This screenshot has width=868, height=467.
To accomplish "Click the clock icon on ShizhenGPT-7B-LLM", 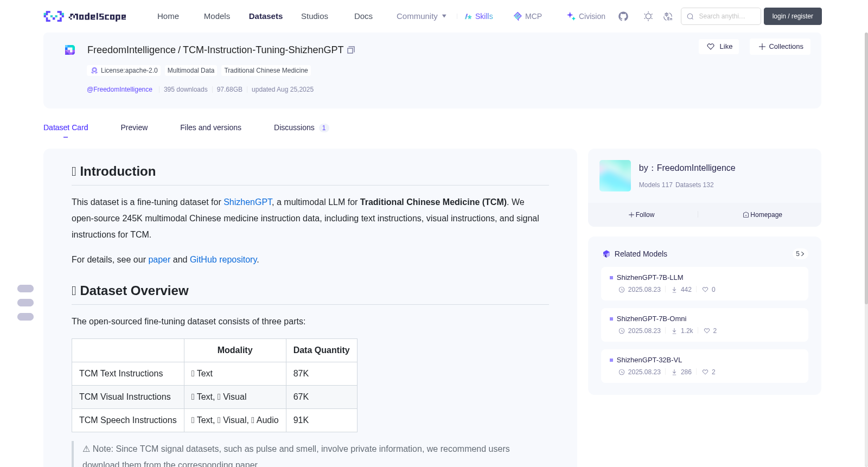I will (622, 290).
